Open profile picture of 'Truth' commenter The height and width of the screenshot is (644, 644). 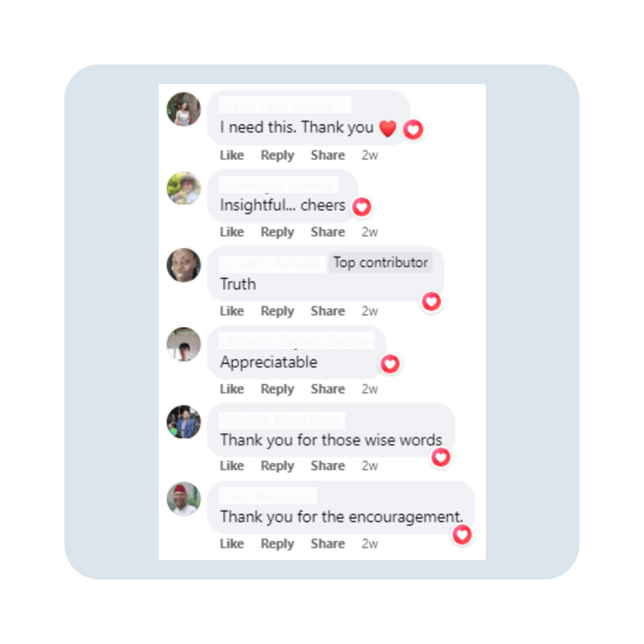click(x=184, y=265)
